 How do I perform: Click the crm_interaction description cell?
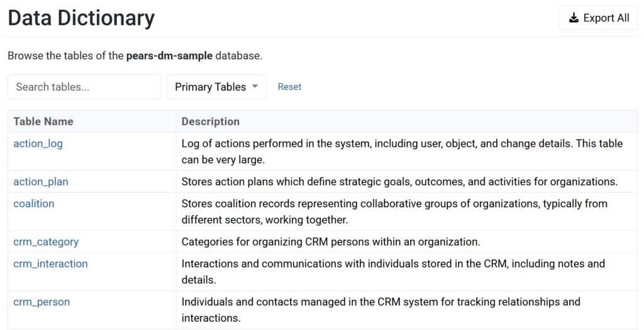click(x=393, y=271)
